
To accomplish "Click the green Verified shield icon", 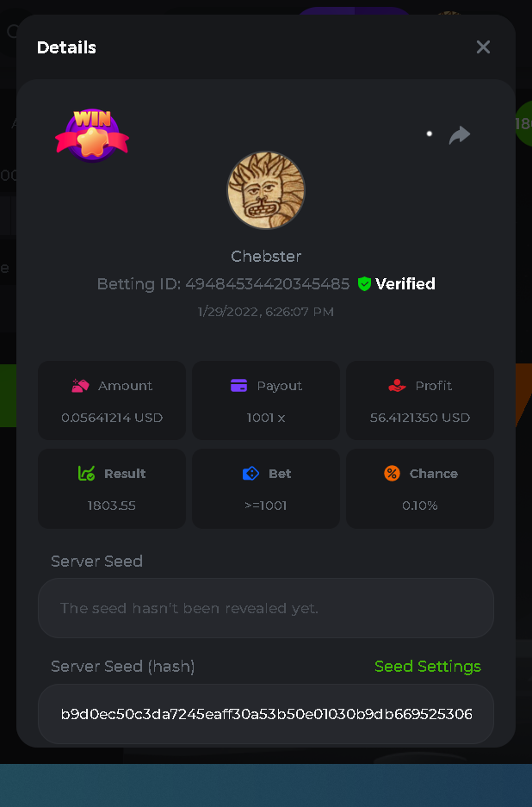I will (x=364, y=283).
